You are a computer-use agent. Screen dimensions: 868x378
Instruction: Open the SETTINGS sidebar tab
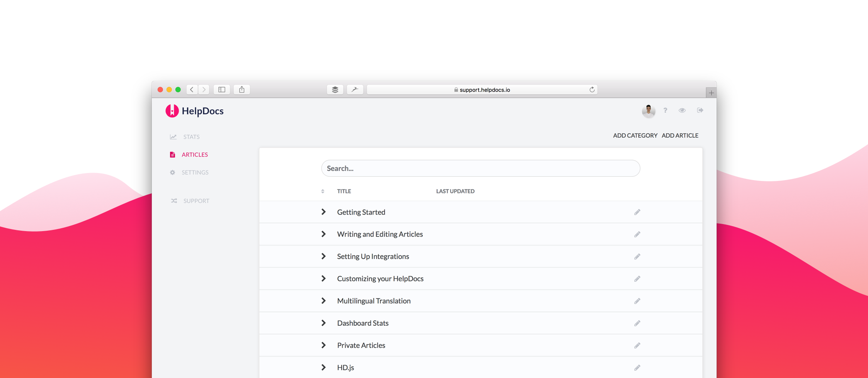coord(195,172)
